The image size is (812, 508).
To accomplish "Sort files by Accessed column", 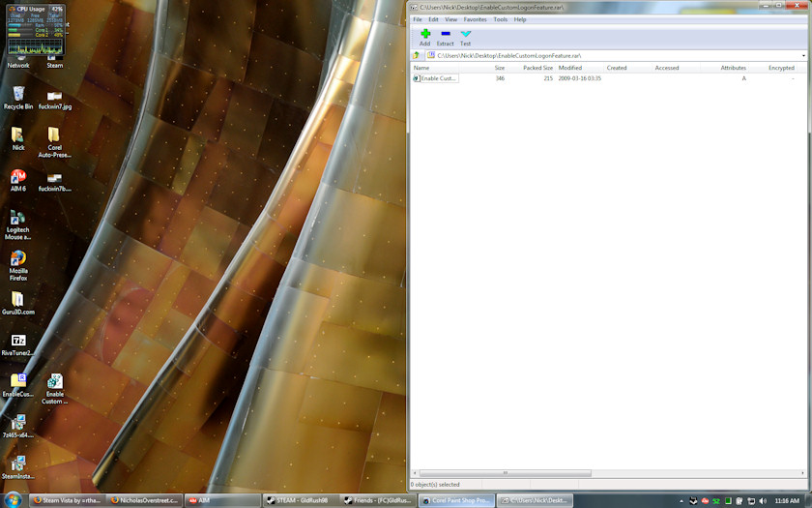I will pos(676,68).
